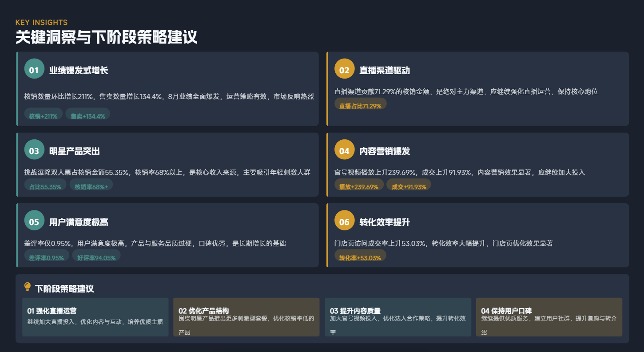The image size is (644, 352).
Task: Open the 04 保持用户口碑 strategy card
Action: (549, 317)
